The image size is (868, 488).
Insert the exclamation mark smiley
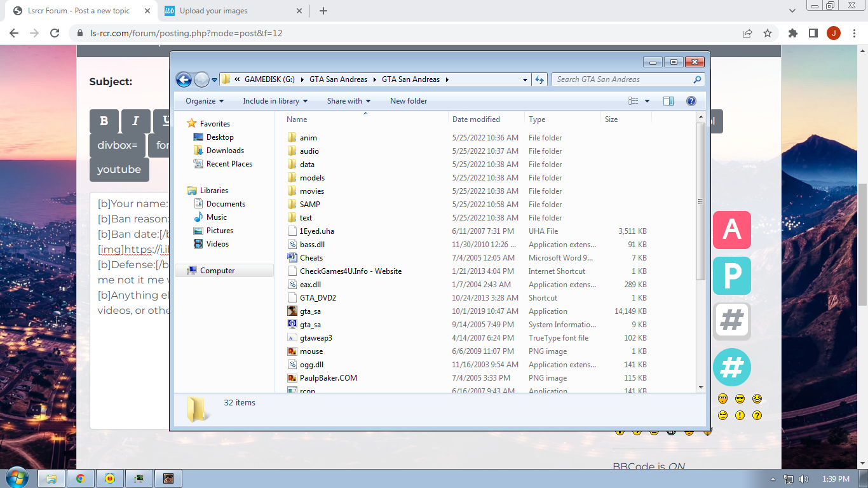(x=740, y=416)
